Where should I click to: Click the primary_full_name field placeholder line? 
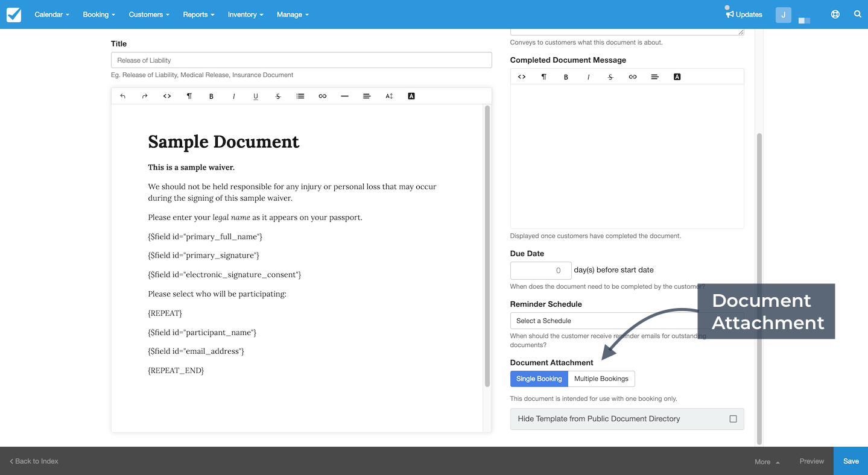[205, 236]
